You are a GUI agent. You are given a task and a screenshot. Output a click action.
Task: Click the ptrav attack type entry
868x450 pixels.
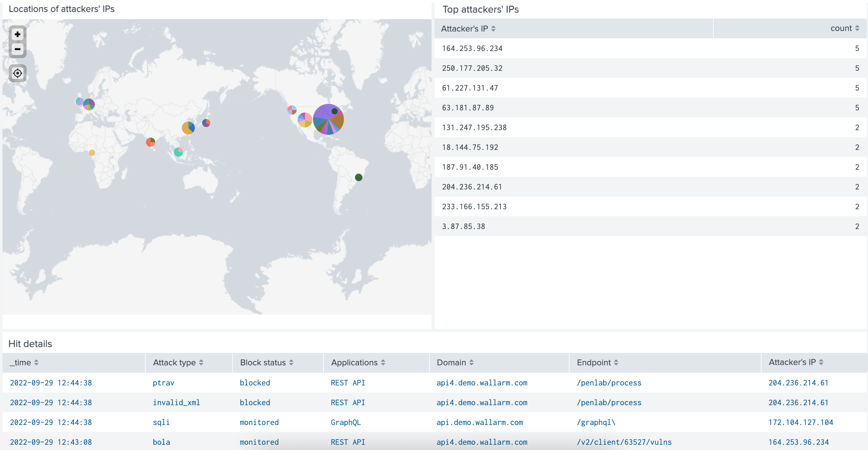click(x=163, y=383)
